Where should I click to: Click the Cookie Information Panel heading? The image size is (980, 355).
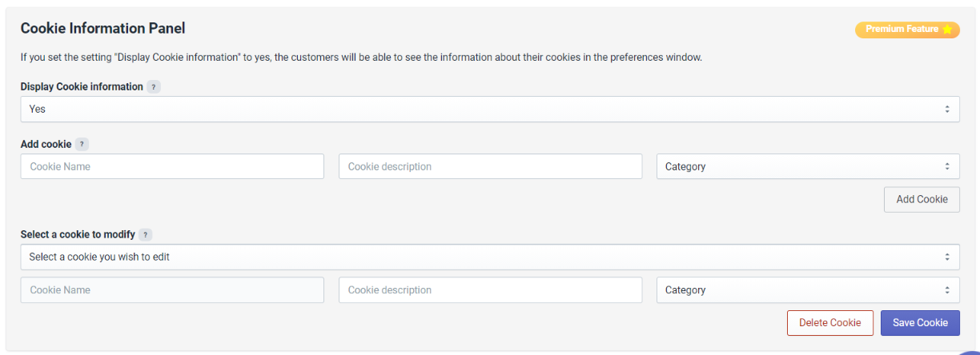point(102,29)
